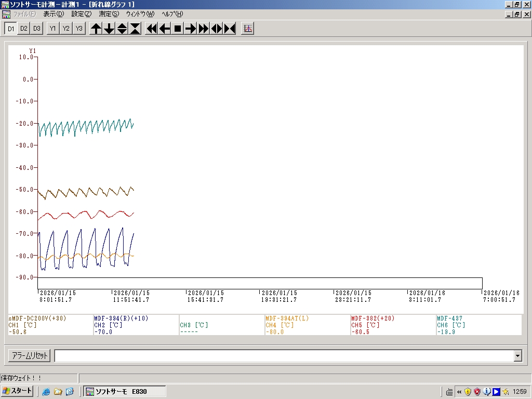532x399 pixels.
Task: Open the graph cursor tool icon
Action: (248, 29)
